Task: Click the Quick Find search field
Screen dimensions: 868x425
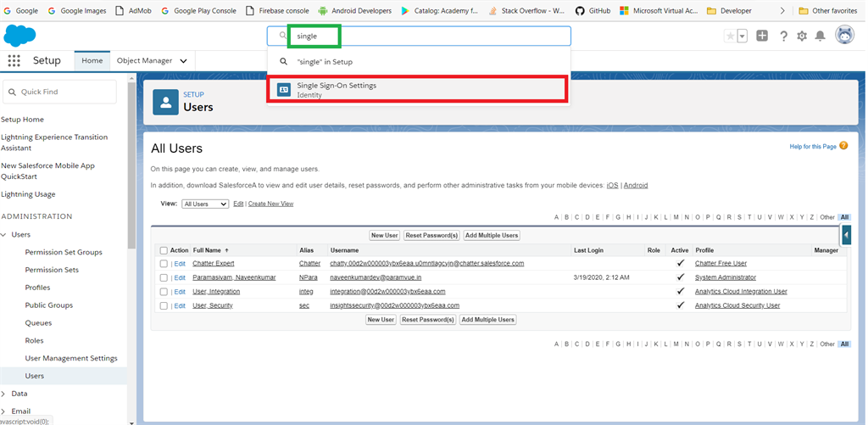Action: 60,92
